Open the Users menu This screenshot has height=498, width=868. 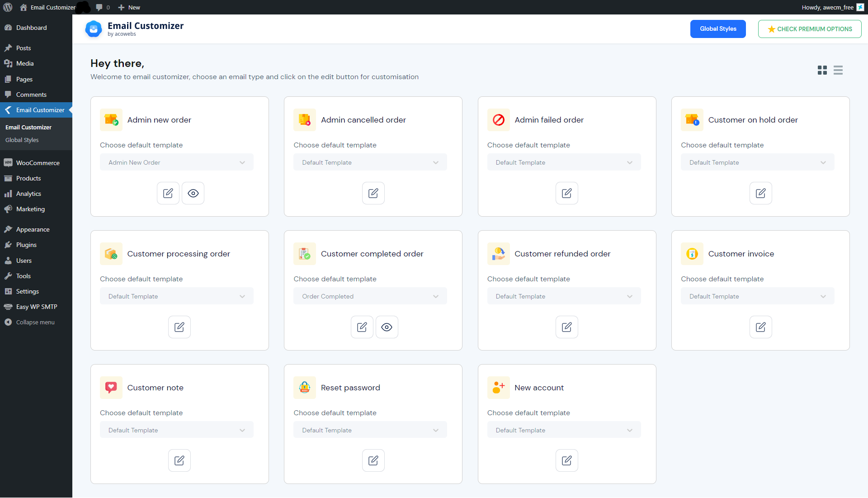click(36, 261)
